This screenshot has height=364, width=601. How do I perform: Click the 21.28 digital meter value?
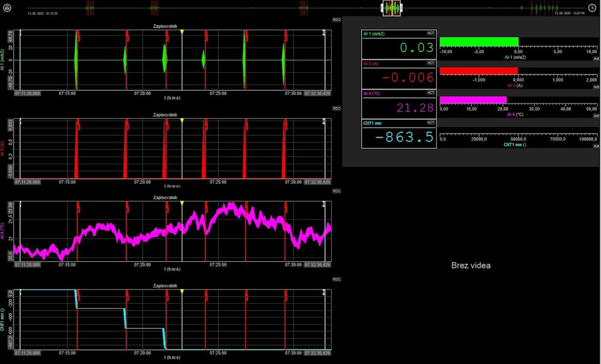pyautogui.click(x=415, y=107)
